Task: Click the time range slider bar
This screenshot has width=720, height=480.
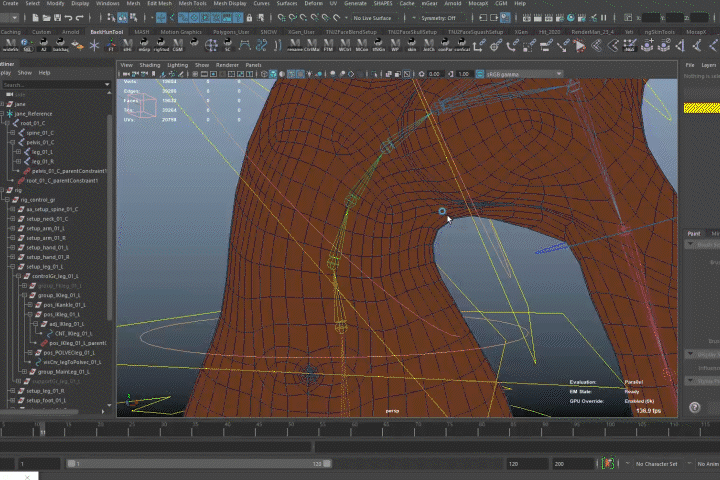Action: pos(199,463)
